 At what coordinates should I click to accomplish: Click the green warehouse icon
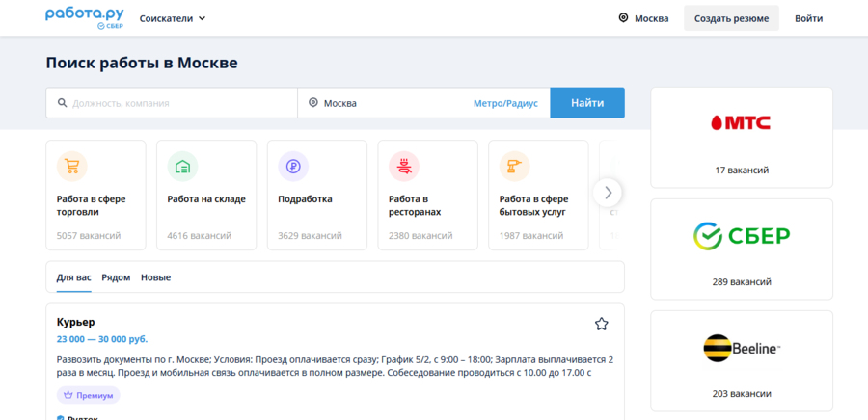[x=182, y=167]
